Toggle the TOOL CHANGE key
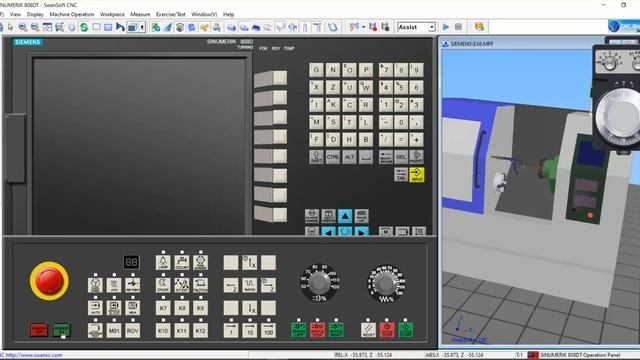 [x=200, y=262]
